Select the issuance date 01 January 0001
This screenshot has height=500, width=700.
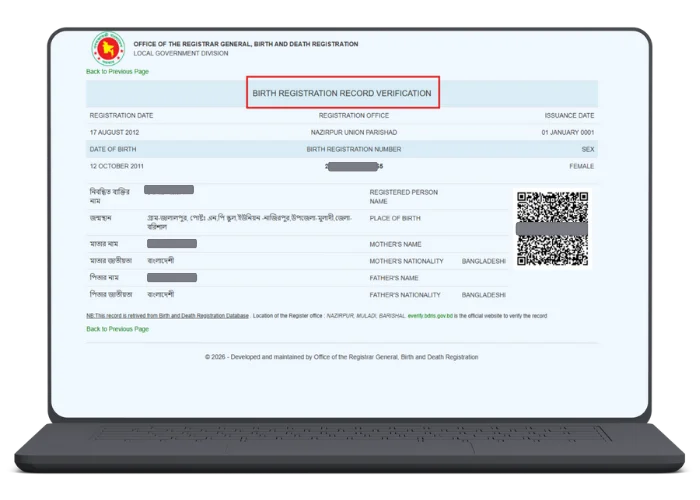coord(568,132)
